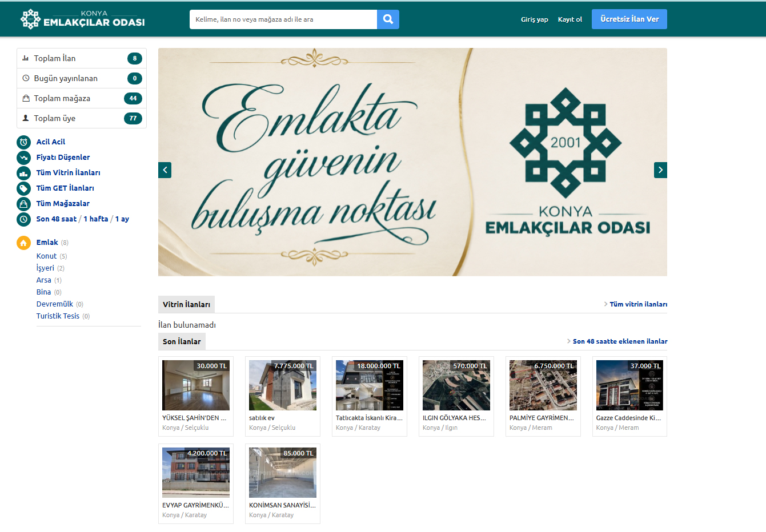Image resolution: width=766 pixels, height=532 pixels.
Task: Click the 85.000 TL listing thumbnail
Action: pyautogui.click(x=283, y=473)
